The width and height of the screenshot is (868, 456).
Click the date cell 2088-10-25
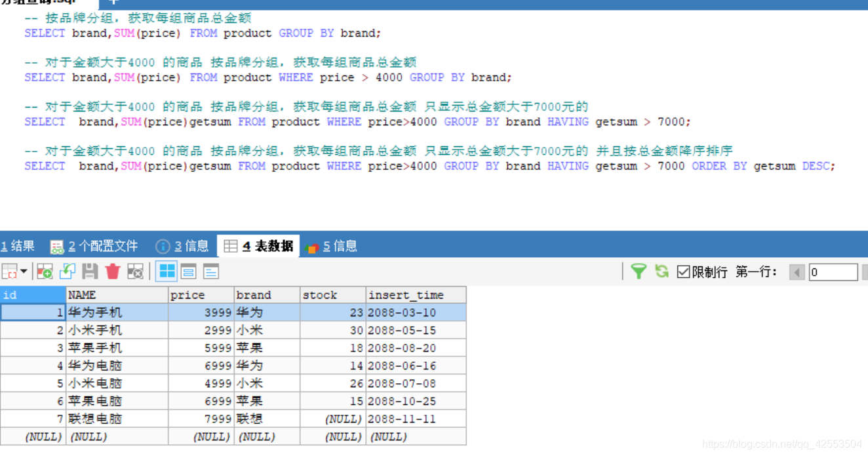[x=416, y=402]
